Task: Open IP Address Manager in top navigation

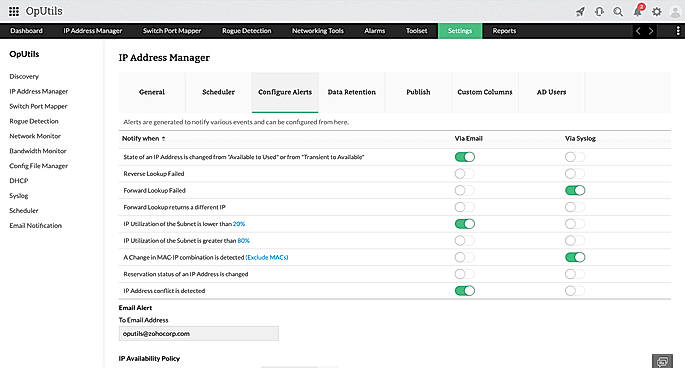Action: click(x=93, y=31)
